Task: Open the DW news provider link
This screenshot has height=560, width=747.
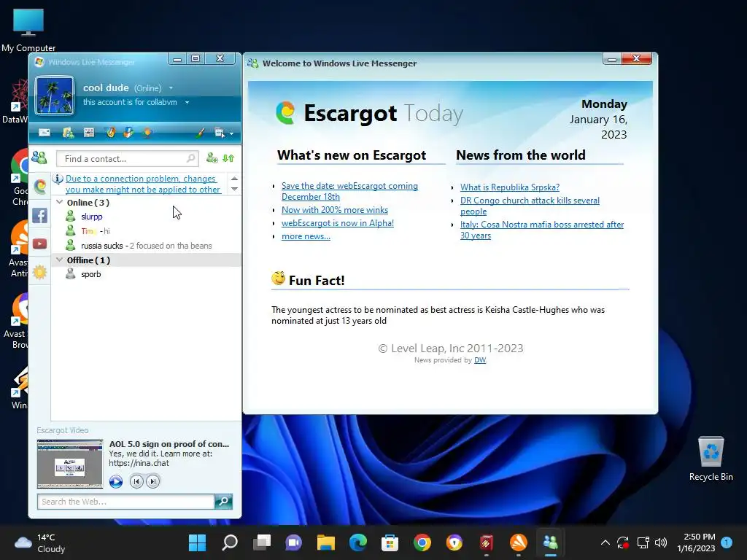Action: [480, 360]
